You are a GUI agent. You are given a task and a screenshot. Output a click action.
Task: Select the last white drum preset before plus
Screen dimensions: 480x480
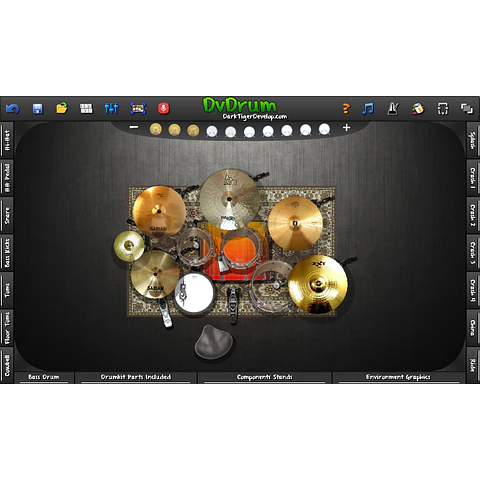click(324, 129)
